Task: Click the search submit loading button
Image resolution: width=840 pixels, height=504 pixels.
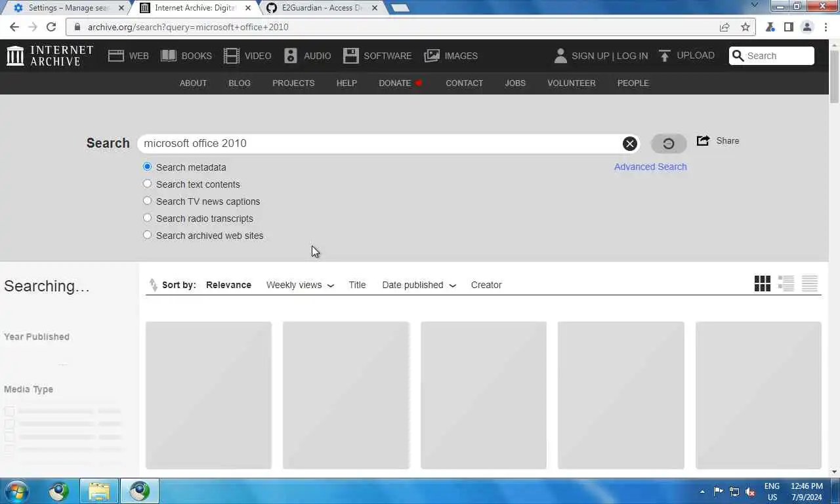Action: [x=669, y=144]
